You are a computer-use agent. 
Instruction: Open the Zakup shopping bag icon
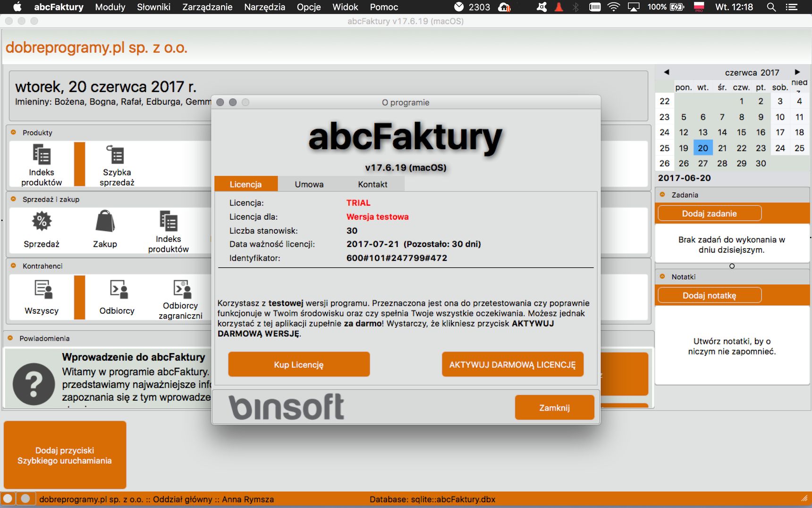tap(105, 230)
